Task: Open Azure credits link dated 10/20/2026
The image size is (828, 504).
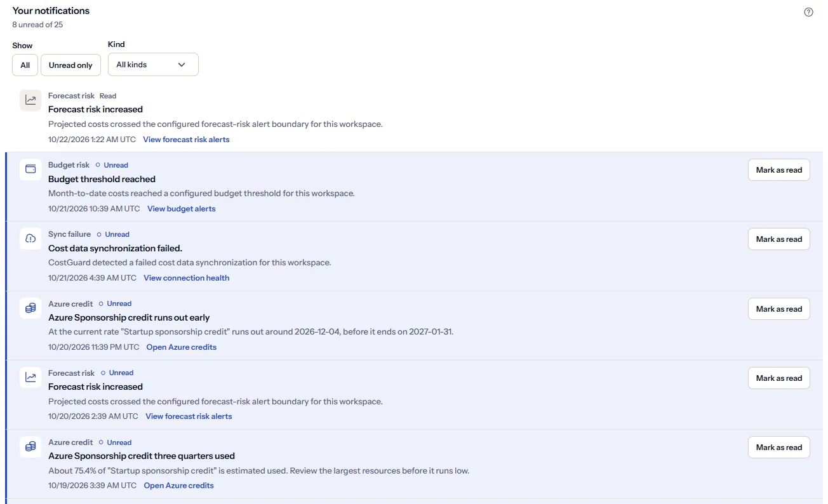Action: (x=182, y=347)
